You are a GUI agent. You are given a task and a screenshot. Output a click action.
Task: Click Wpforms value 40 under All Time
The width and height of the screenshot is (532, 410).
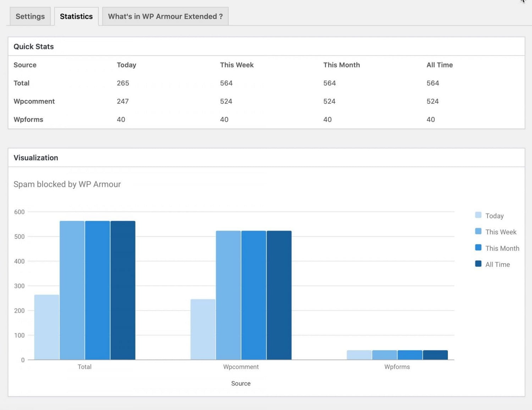click(431, 120)
